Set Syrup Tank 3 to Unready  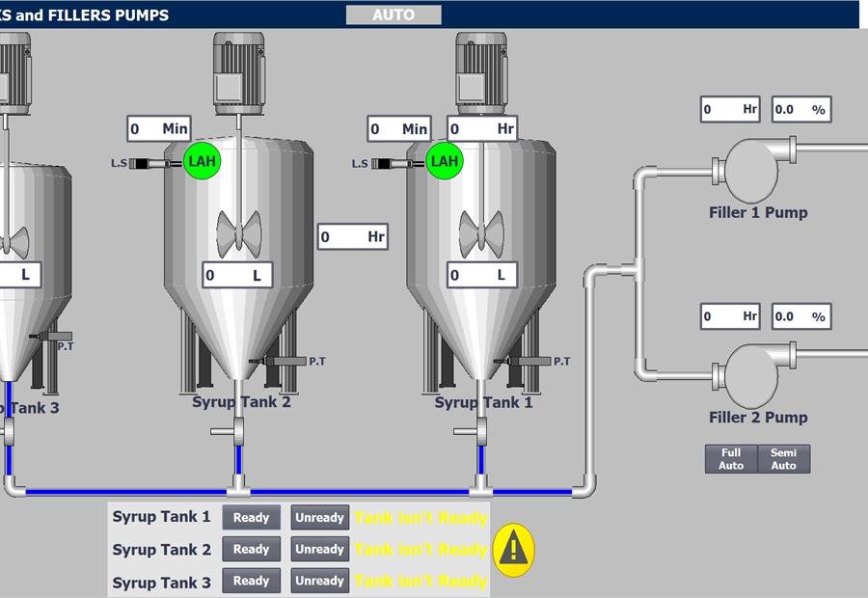coord(320,581)
